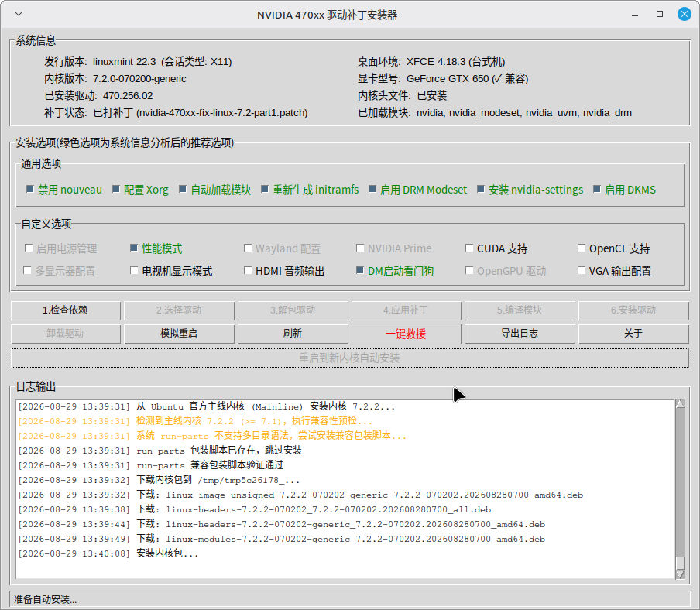This screenshot has height=610, width=700.
Task: Uncheck the 启用 DKMS option
Action: (x=597, y=189)
